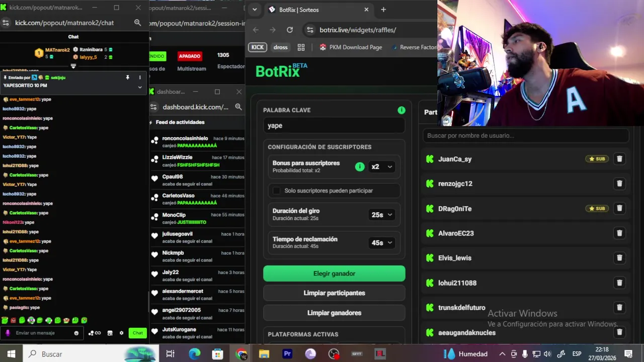
Task: Open Chrome from the taskbar
Action: 241,354
